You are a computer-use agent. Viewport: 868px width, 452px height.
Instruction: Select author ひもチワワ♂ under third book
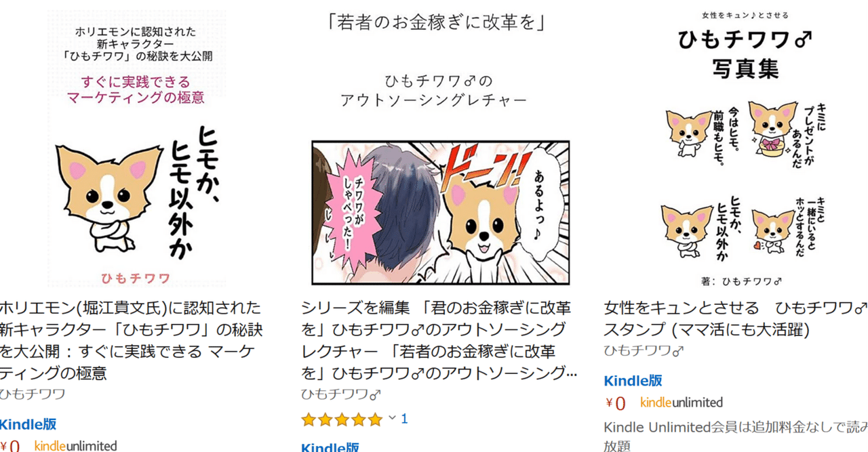tap(644, 350)
